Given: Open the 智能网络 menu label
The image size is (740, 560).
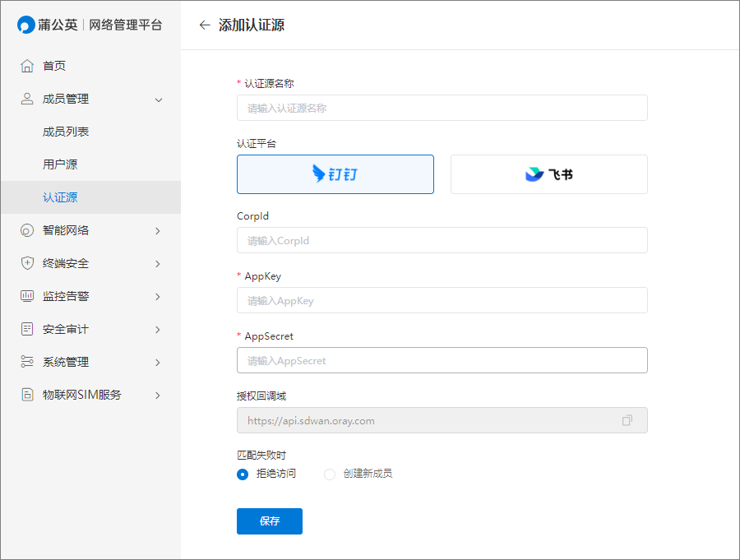Looking at the screenshot, I should point(66,230).
